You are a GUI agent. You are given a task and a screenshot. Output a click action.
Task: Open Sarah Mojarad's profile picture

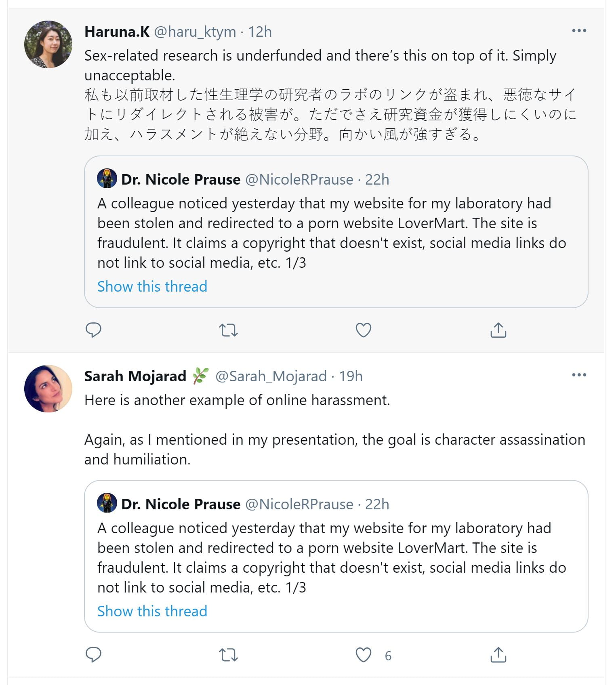pos(48,389)
